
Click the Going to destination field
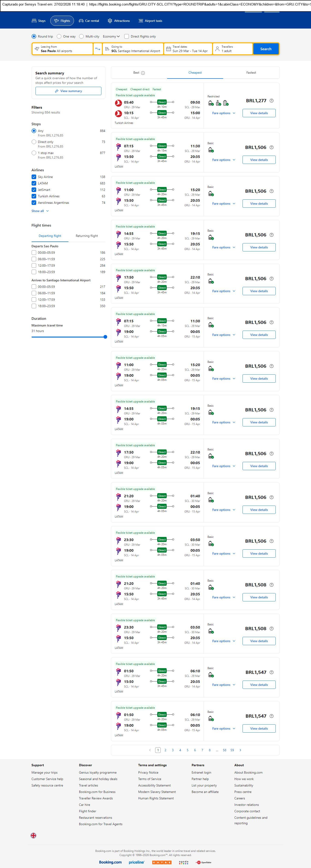click(x=133, y=49)
